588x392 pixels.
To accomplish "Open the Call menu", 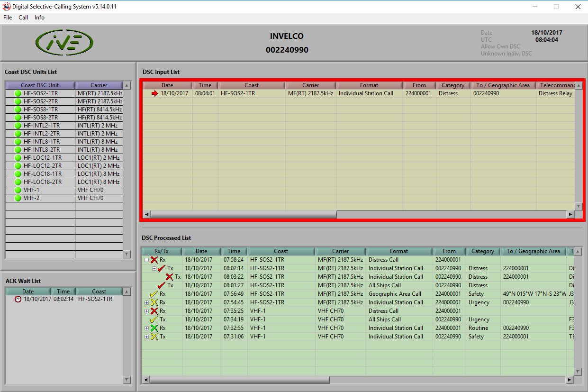I will [23, 18].
